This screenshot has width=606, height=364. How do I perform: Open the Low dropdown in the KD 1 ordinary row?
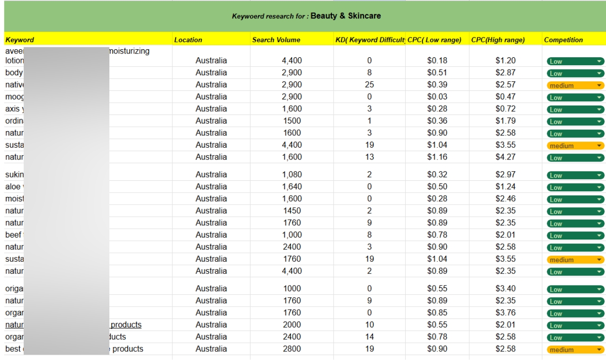(574, 122)
